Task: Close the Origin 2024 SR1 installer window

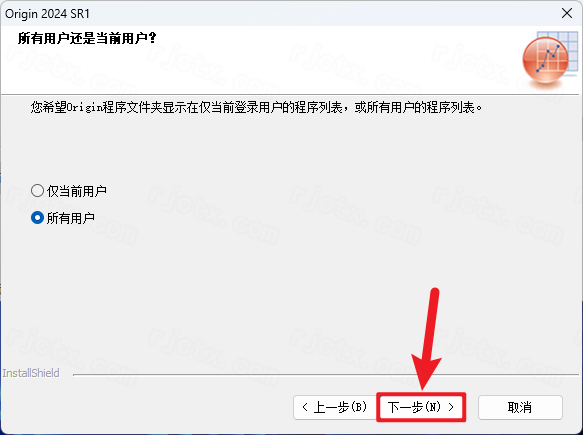Action: (567, 13)
